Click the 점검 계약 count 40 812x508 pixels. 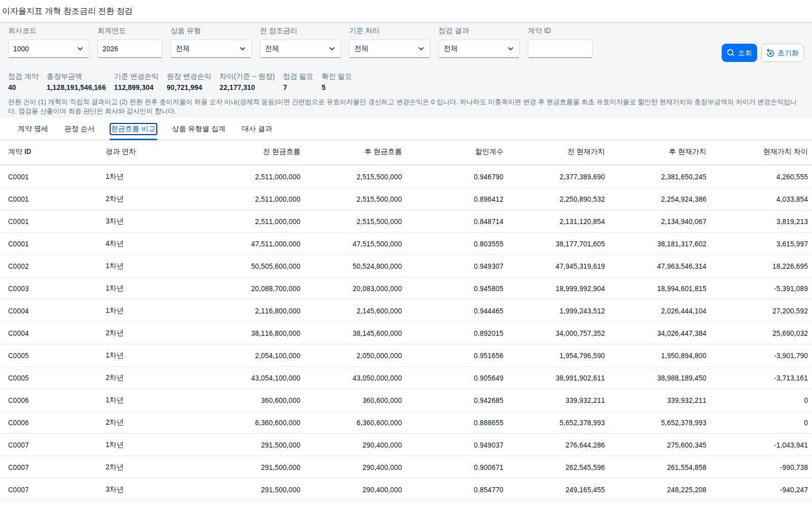point(12,87)
